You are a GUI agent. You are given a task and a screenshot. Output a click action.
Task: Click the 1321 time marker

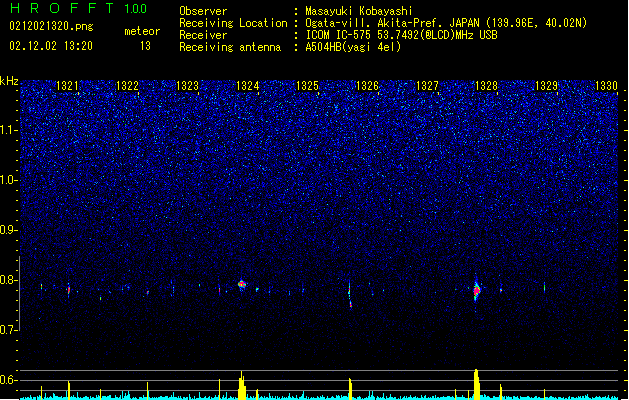pyautogui.click(x=67, y=86)
